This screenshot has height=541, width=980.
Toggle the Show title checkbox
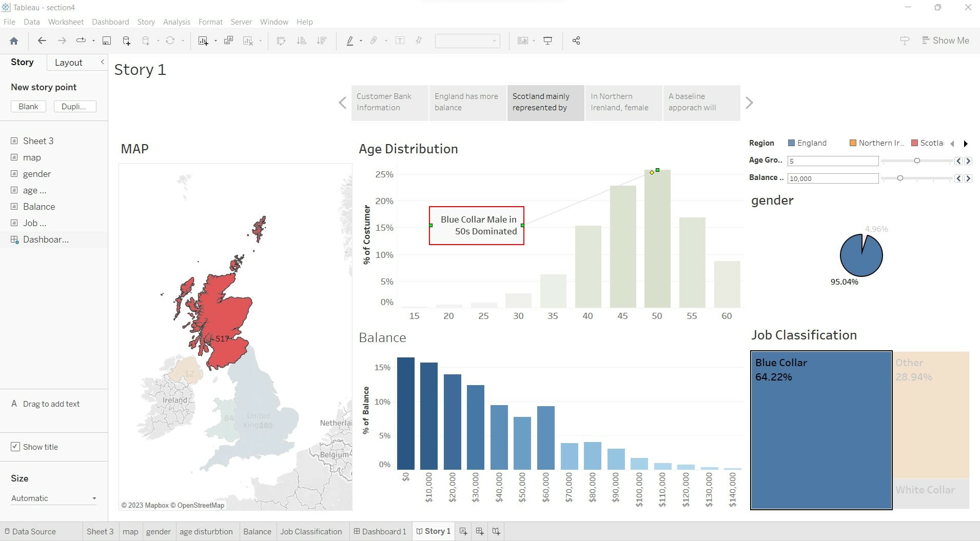coord(15,447)
